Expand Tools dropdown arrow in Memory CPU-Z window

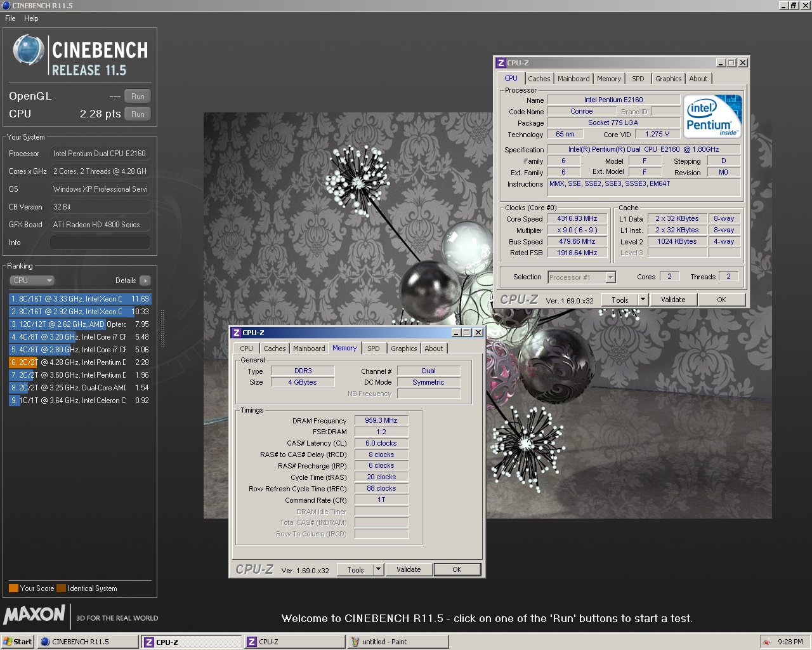tap(379, 570)
